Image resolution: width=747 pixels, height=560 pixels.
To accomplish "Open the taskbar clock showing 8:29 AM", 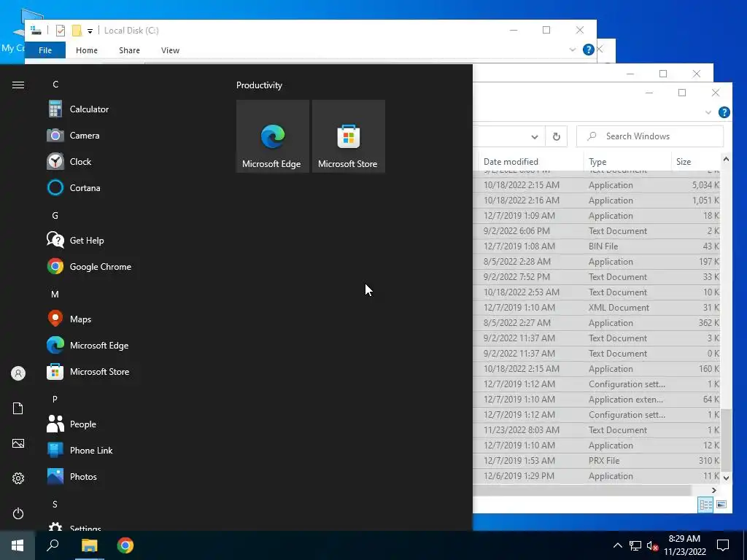I will point(684,545).
